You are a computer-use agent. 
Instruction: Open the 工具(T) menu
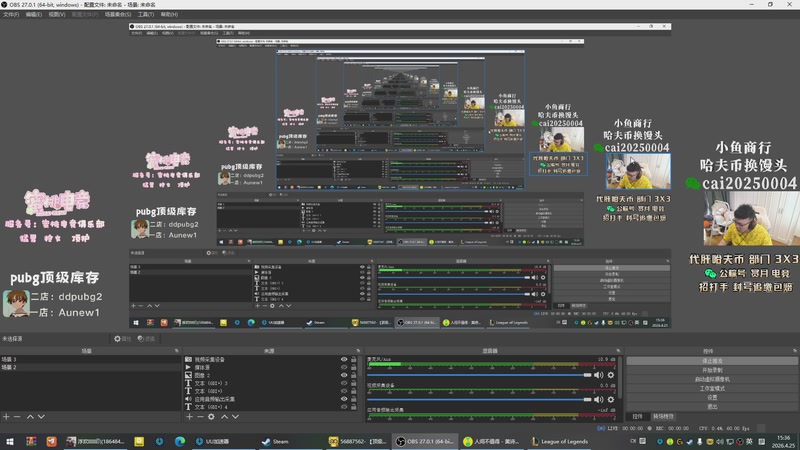pos(146,14)
